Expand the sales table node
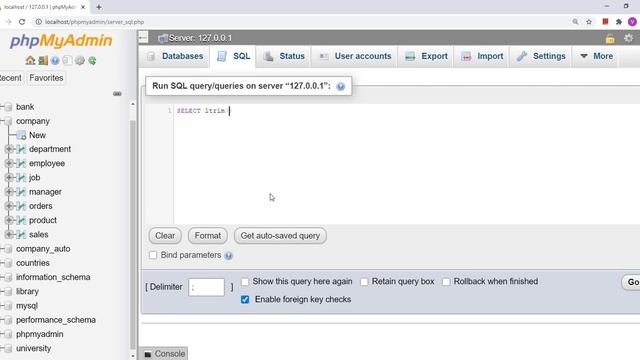640x360 pixels. click(x=9, y=235)
